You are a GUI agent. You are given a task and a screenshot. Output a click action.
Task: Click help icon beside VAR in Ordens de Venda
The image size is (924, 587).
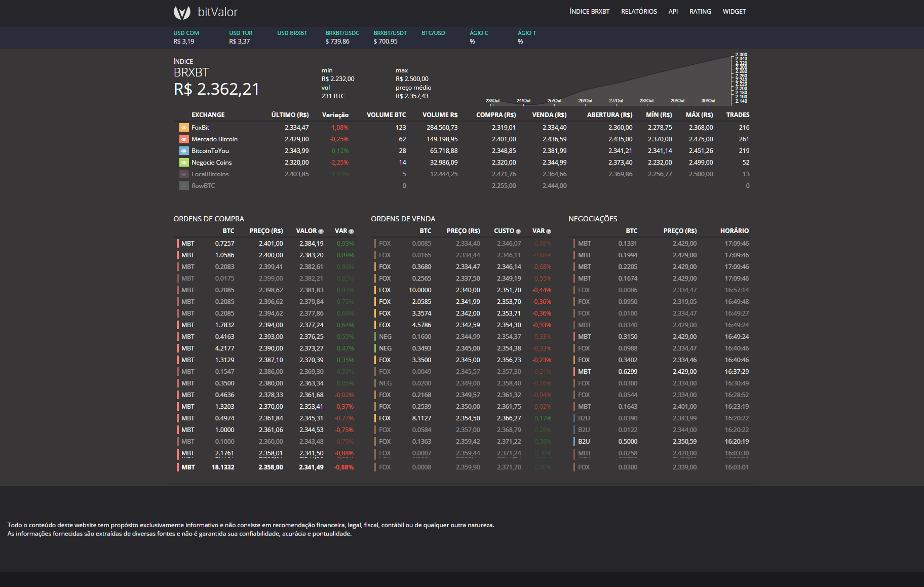pyautogui.click(x=549, y=231)
